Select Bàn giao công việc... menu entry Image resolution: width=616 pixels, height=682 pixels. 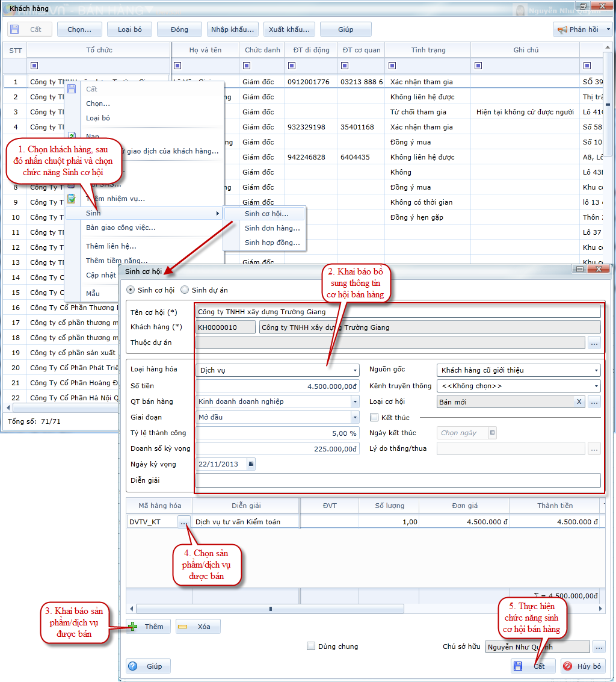(120, 228)
